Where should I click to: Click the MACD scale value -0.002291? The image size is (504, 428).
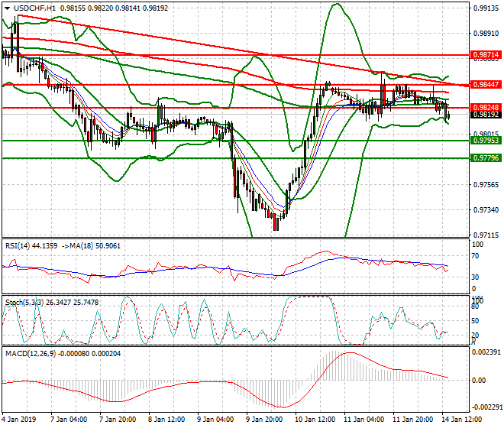[x=486, y=407]
